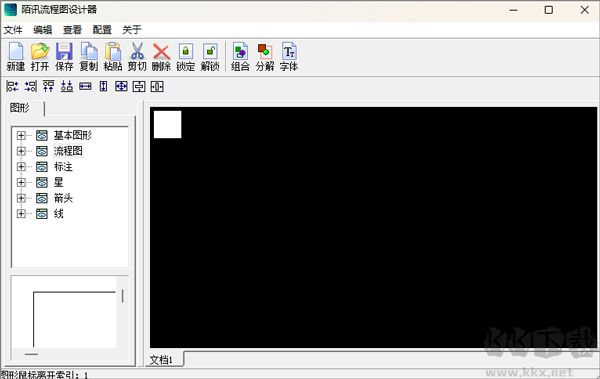
Task: Click the folder icon beside 箭头
Action: point(42,198)
